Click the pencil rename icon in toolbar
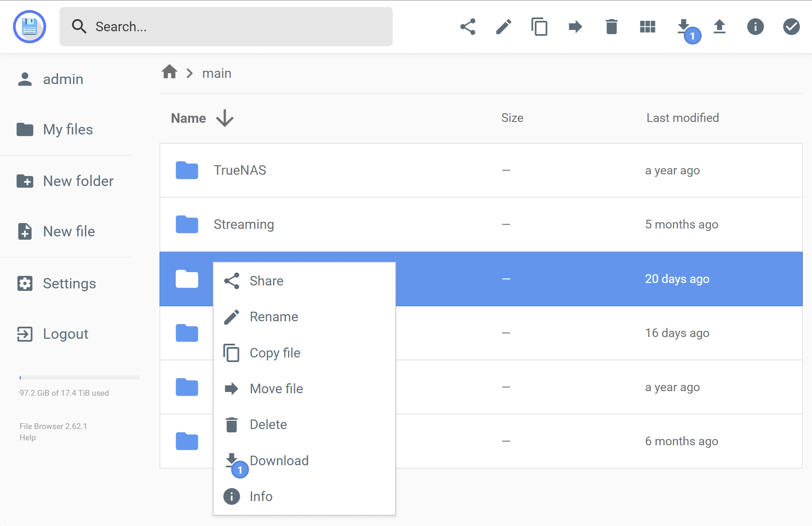Viewport: 812px width, 526px height. tap(503, 27)
